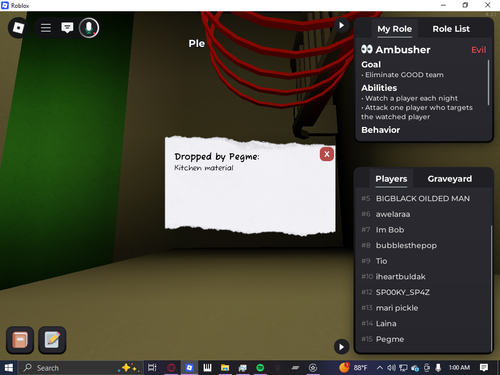500x375 pixels.
Task: Select player bubblesthepop
Action: [x=422, y=246]
